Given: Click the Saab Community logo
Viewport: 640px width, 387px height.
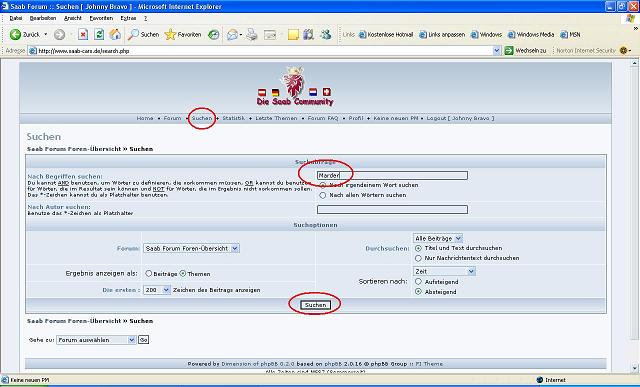Looking at the screenshot, I should 295,87.
